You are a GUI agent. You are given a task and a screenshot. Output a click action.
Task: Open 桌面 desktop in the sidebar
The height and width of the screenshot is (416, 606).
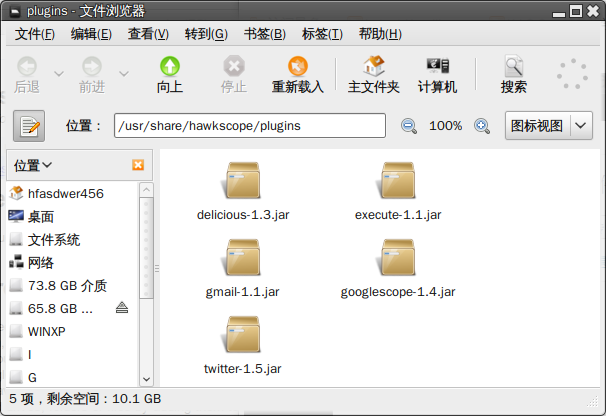(73, 217)
